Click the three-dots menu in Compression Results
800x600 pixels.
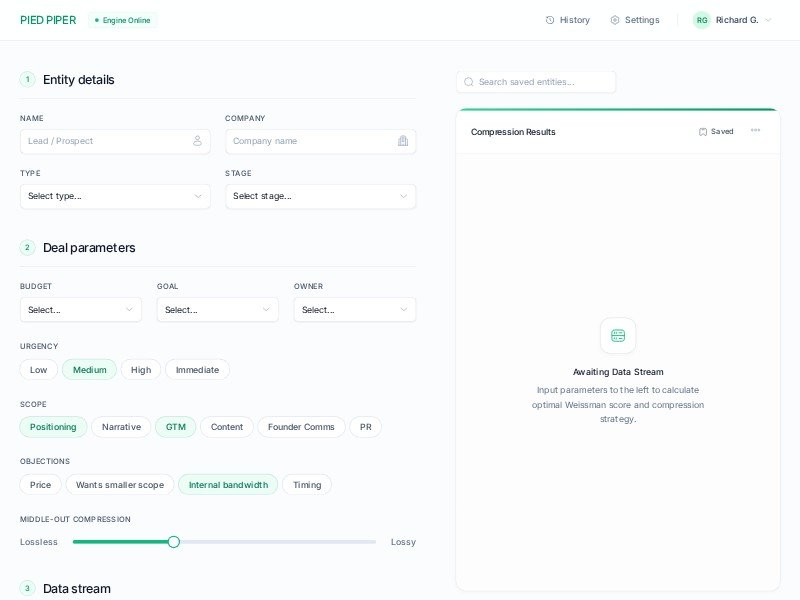[x=755, y=131]
